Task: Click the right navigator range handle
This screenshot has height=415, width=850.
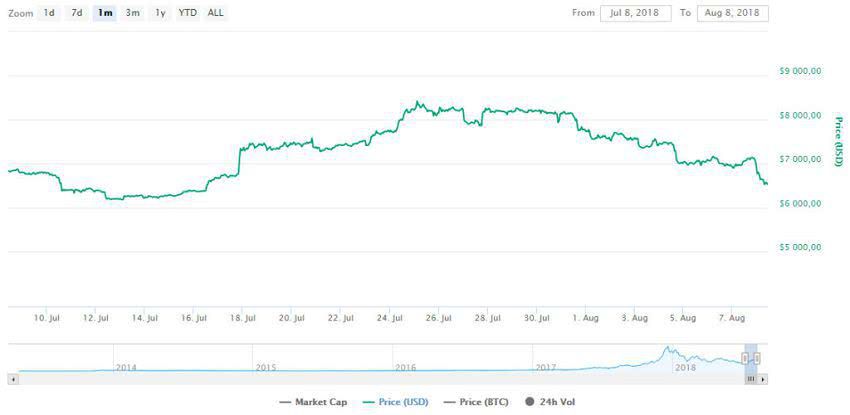Action: (757, 358)
